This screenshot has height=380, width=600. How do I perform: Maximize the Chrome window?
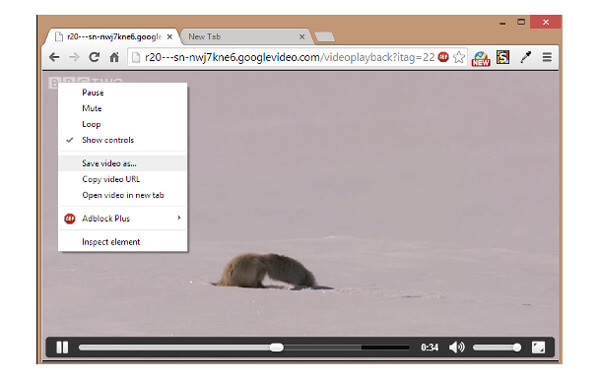click(x=521, y=22)
